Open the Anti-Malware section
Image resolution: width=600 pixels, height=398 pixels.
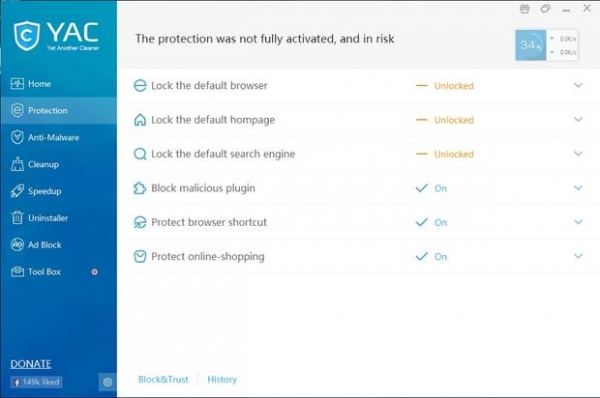[59, 137]
